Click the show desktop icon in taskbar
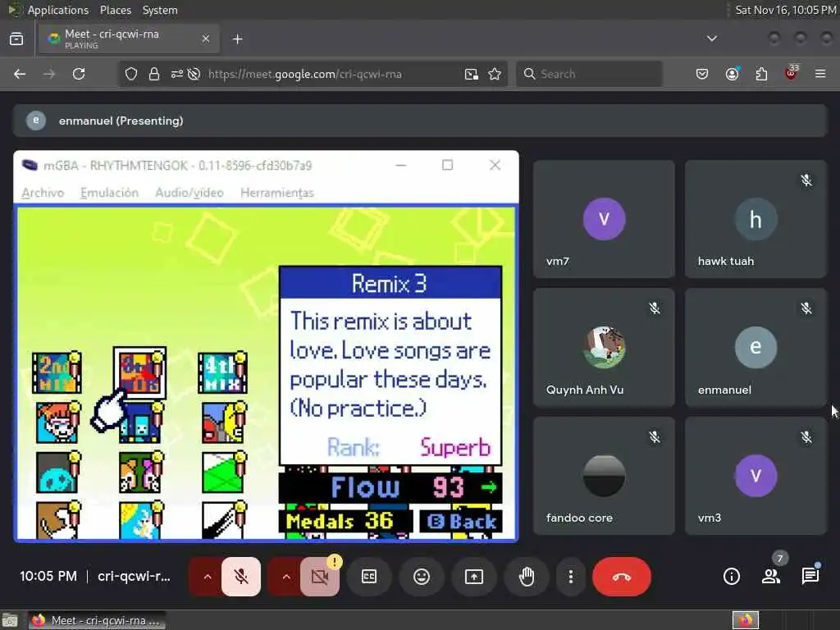 click(10, 620)
